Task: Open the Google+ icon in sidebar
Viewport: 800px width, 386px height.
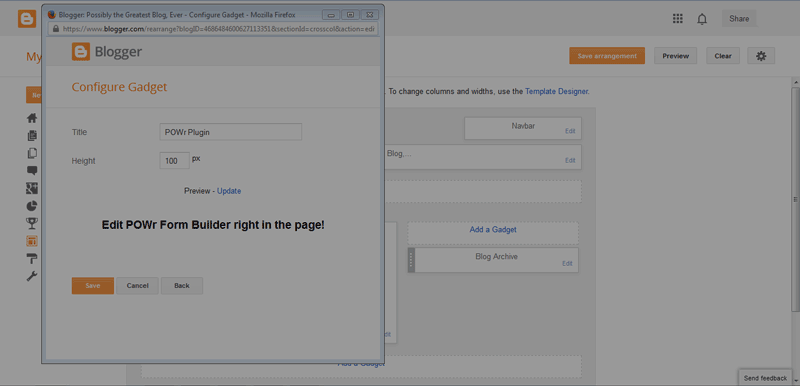Action: click(32, 188)
